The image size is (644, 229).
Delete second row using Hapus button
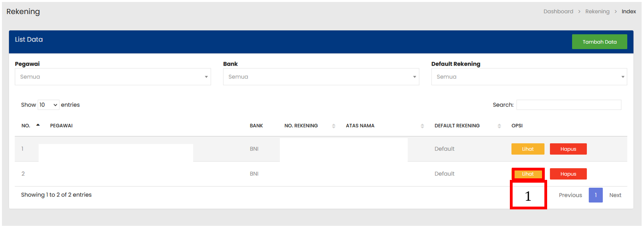pyautogui.click(x=568, y=174)
